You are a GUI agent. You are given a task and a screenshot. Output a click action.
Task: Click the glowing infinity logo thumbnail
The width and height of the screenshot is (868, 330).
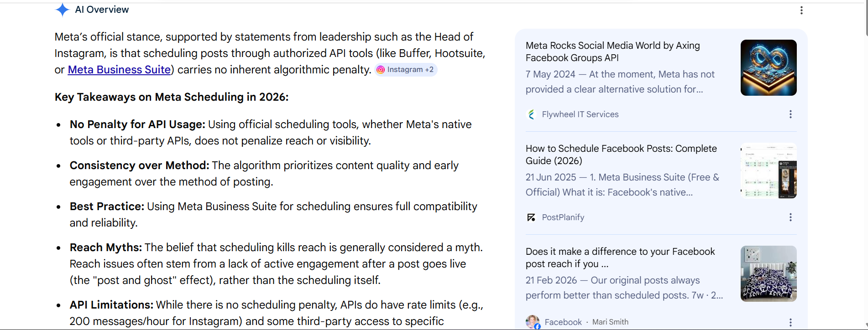(x=768, y=67)
